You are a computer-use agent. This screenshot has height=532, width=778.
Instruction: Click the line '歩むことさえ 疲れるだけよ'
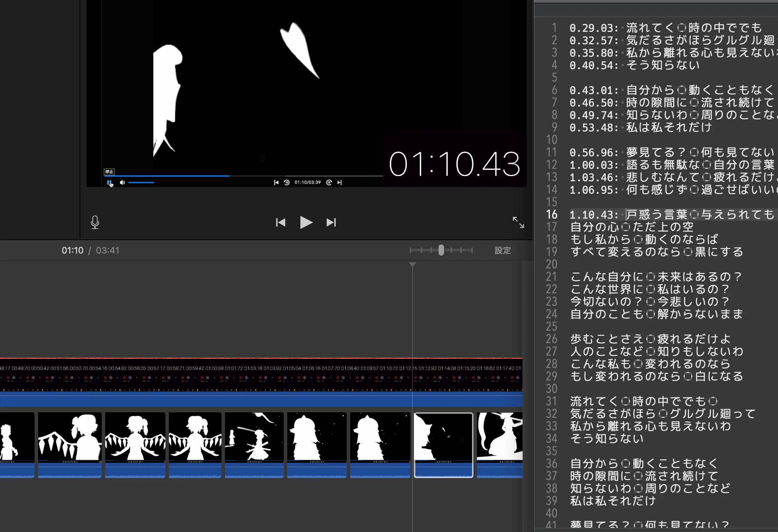pyautogui.click(x=651, y=339)
